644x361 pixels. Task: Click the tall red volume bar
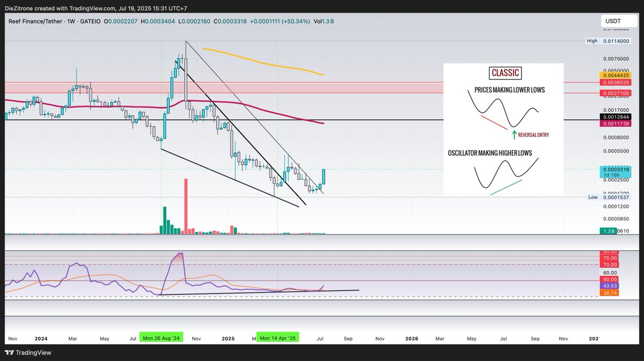coord(186,206)
